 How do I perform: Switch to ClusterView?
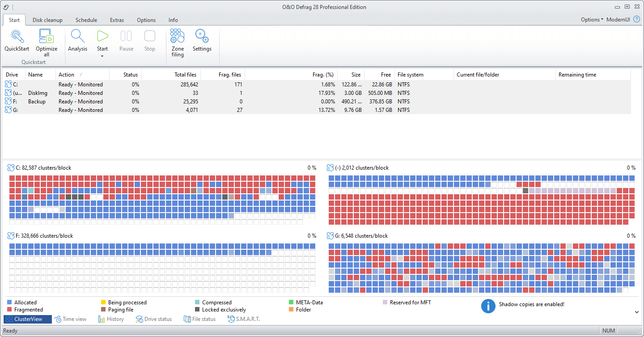tap(28, 319)
